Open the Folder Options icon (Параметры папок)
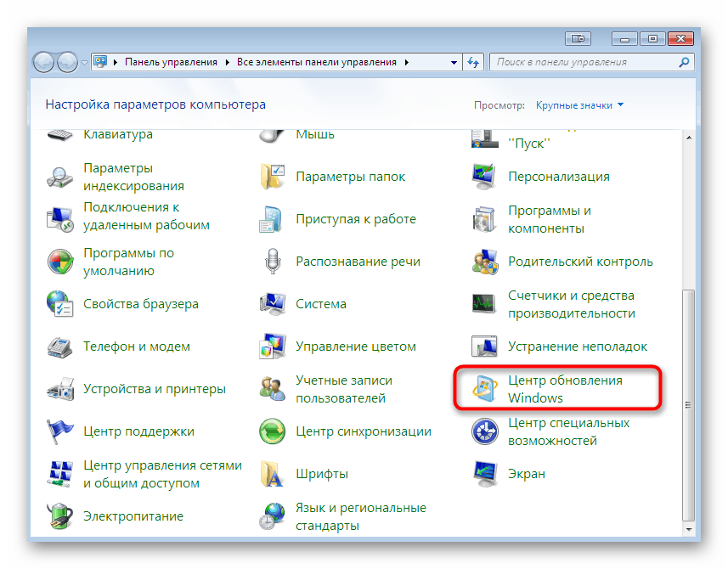 273,177
